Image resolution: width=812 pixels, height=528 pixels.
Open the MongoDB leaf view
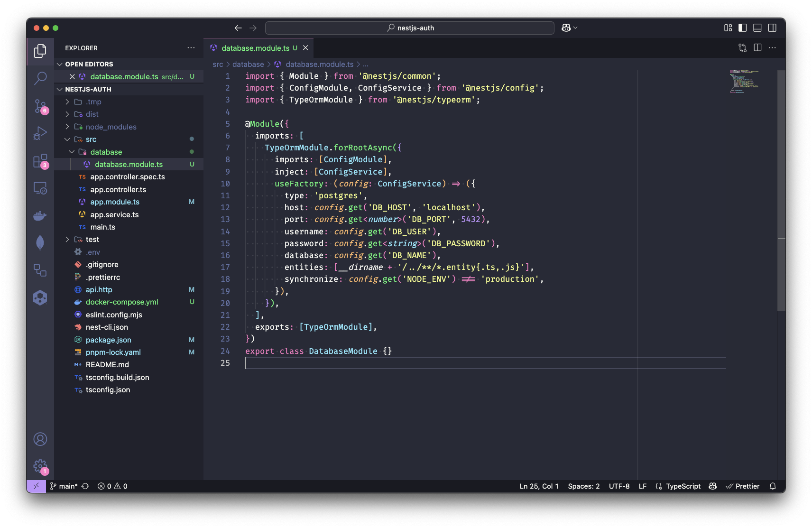tap(40, 243)
